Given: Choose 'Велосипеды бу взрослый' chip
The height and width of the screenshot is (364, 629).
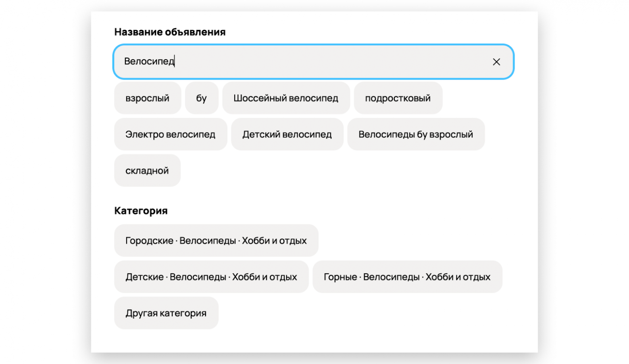Looking at the screenshot, I should click(415, 134).
